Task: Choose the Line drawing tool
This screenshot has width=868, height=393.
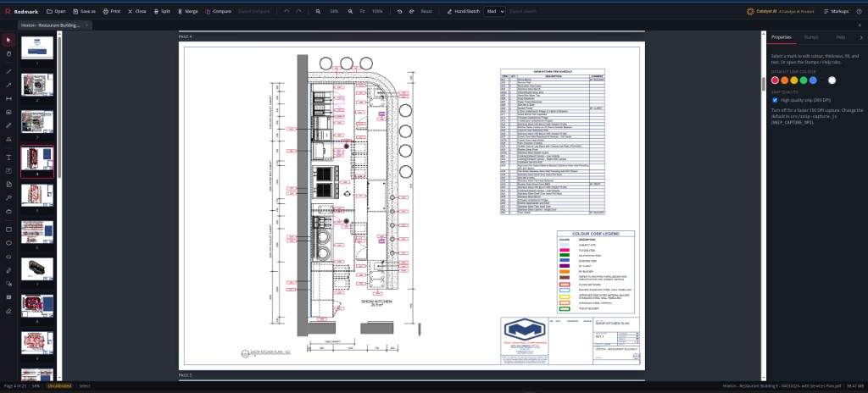Action: [8, 71]
